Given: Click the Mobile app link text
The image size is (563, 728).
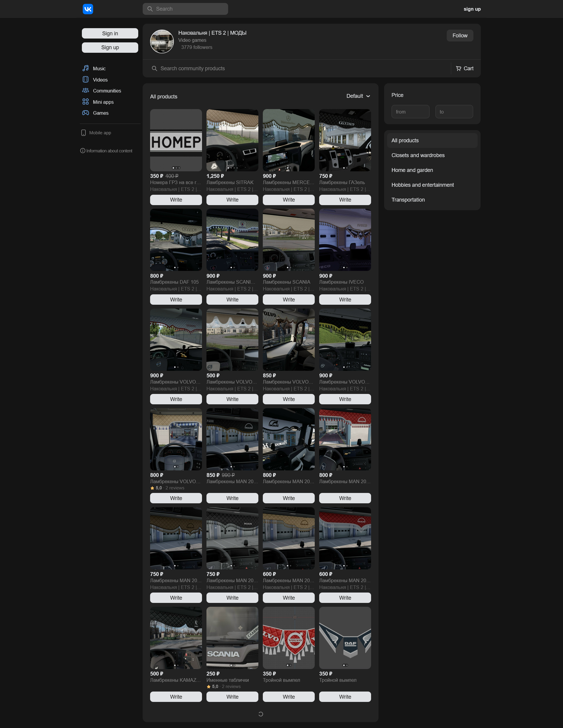Looking at the screenshot, I should coord(100,133).
